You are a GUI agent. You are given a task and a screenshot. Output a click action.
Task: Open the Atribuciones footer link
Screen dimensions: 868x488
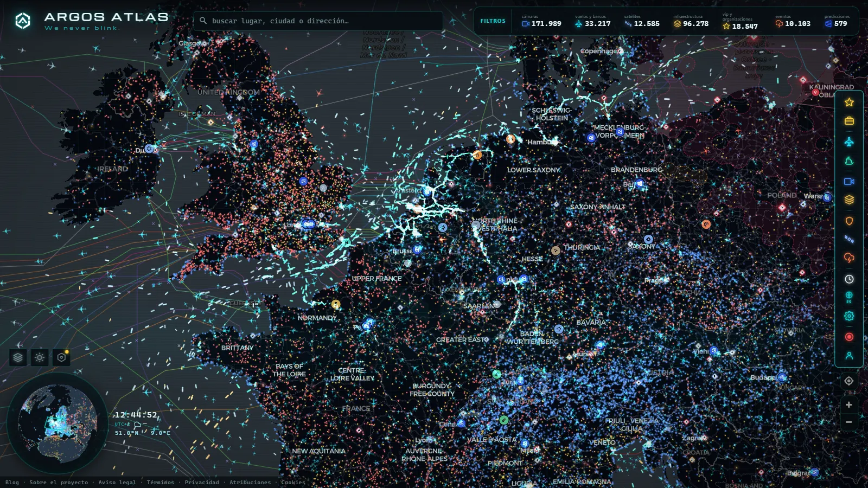tap(250, 482)
